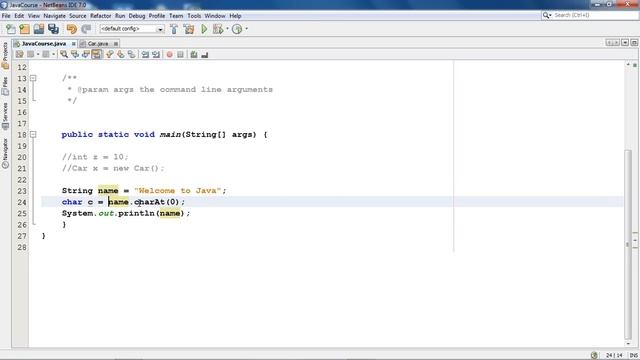This screenshot has height=360, width=640.
Task: Click the "Welcome to Java" string literal
Action: [178, 191]
